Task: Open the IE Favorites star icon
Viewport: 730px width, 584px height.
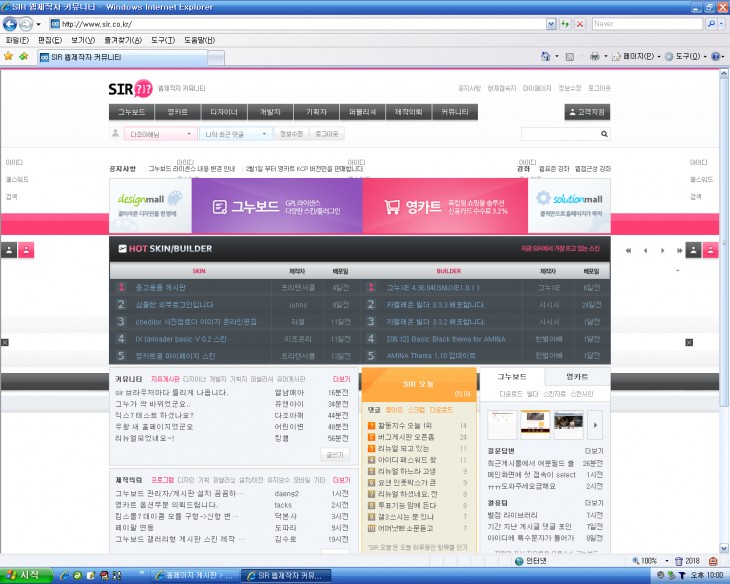Action: (x=8, y=56)
